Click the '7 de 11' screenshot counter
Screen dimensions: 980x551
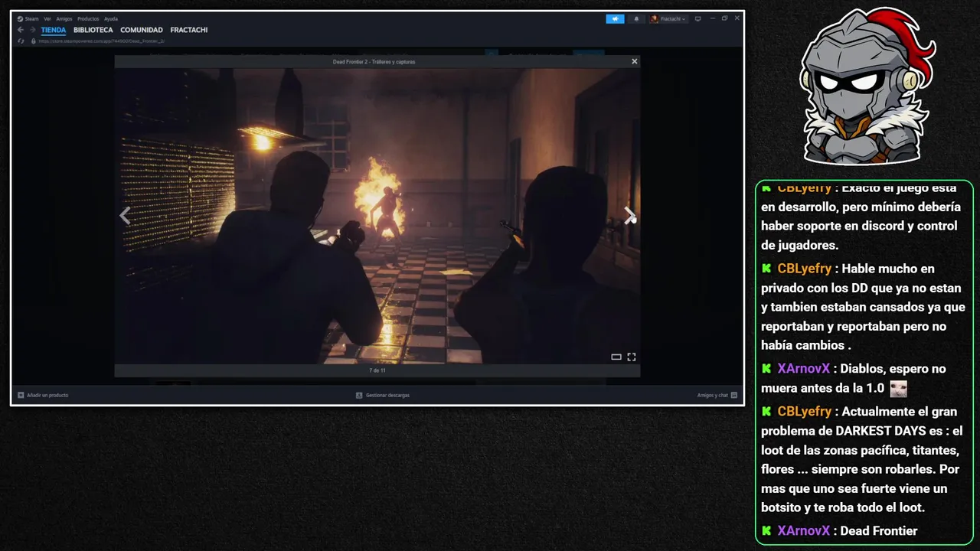coord(377,370)
